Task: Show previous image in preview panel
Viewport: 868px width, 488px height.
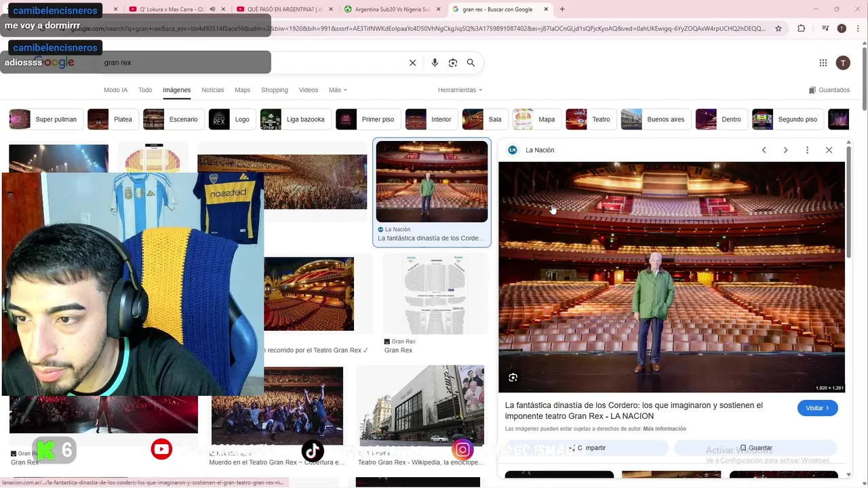Action: click(x=764, y=150)
